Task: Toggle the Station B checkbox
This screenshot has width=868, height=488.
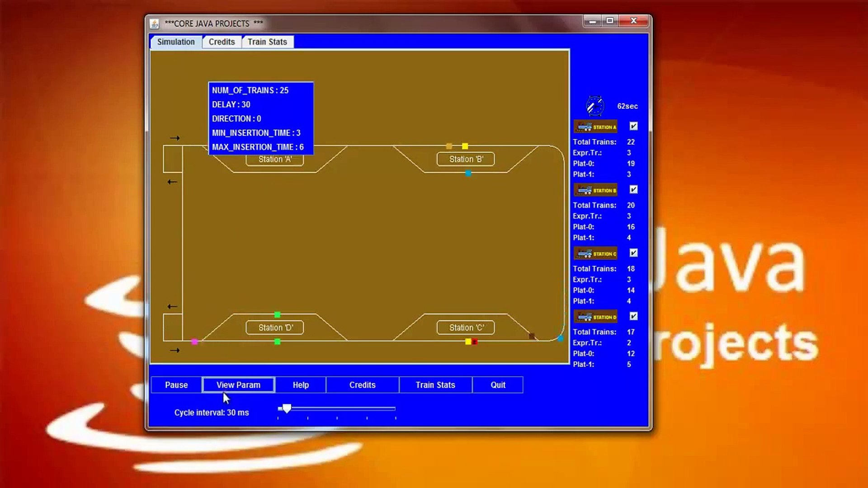Action: (633, 189)
